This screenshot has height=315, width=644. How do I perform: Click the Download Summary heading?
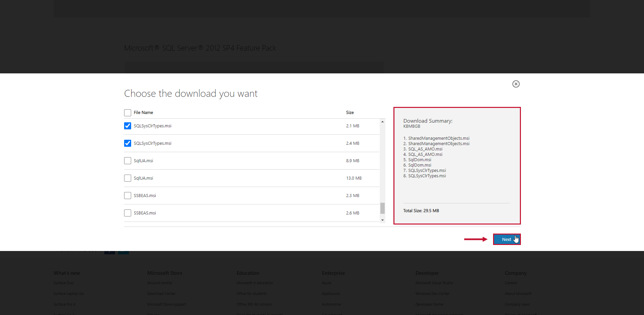pyautogui.click(x=428, y=121)
